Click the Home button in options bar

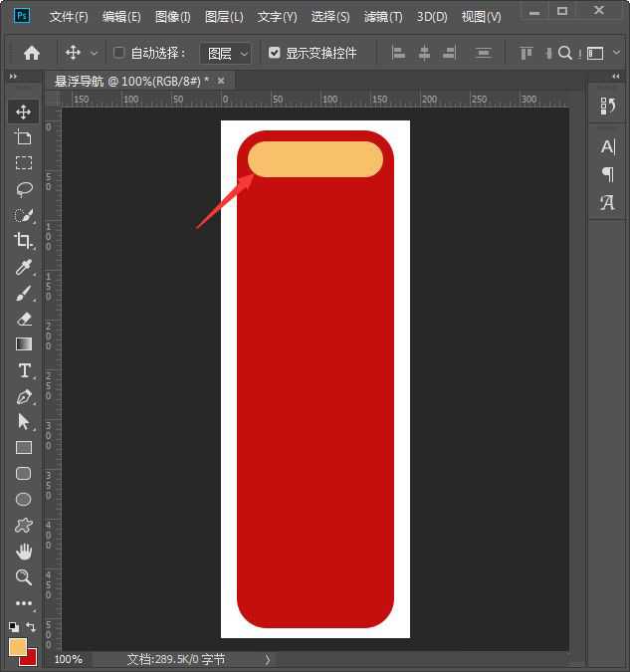pos(32,53)
